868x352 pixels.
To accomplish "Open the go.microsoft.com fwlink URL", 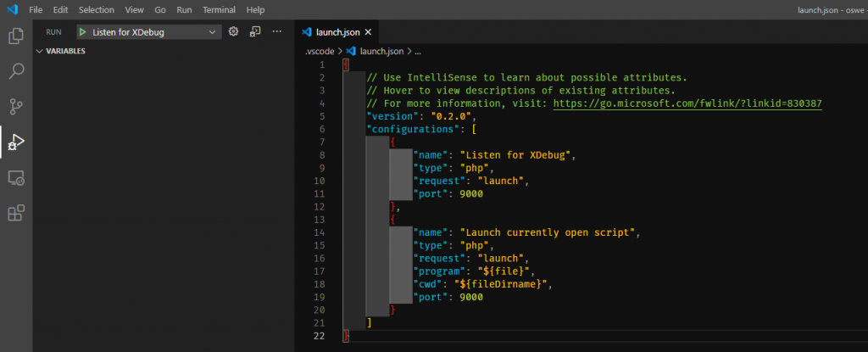I will click(x=687, y=103).
